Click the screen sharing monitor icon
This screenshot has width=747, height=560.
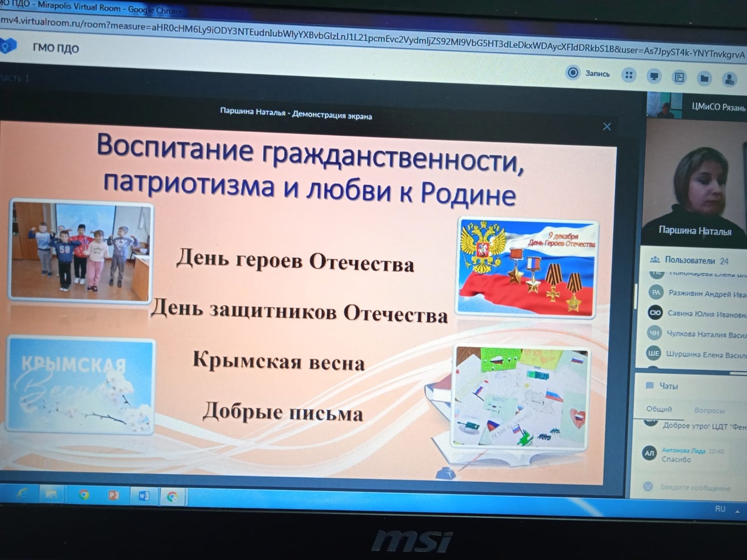tap(654, 76)
